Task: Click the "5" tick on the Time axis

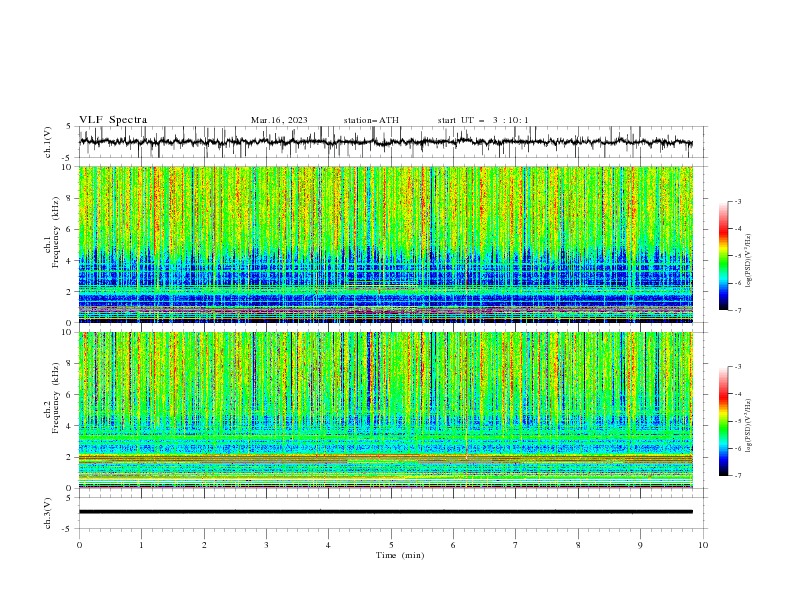Action: tap(391, 545)
